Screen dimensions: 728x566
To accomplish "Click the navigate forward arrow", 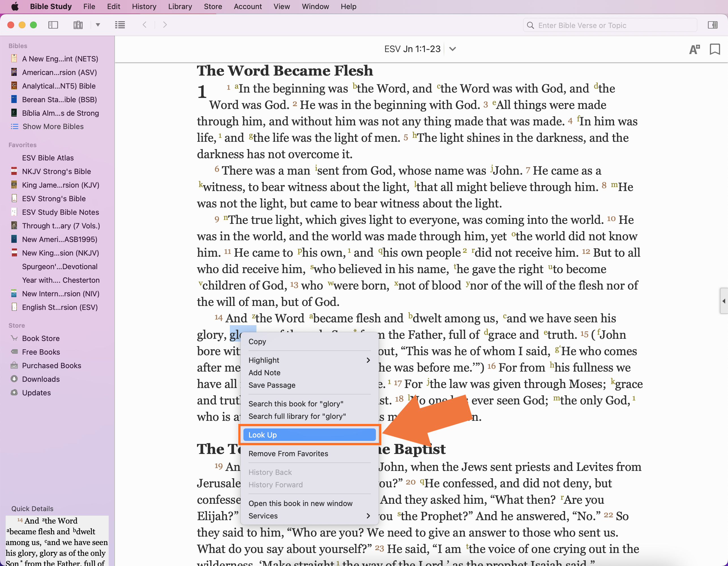I will tap(165, 25).
